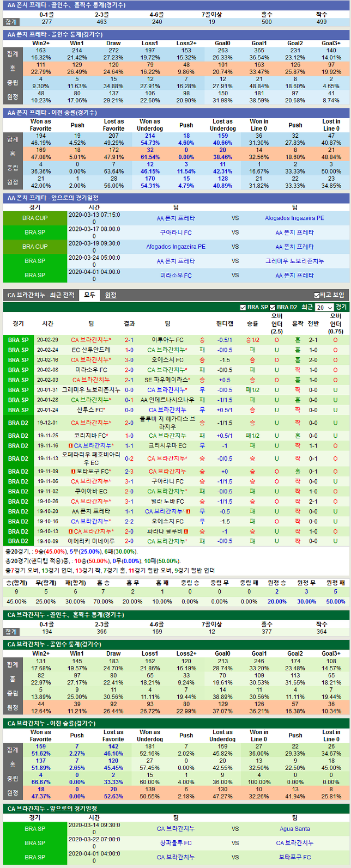Screen dimensions: 351x868
Task: Open CA 브라간치누 link in 2020-03-14 fixture
Action: click(175, 829)
